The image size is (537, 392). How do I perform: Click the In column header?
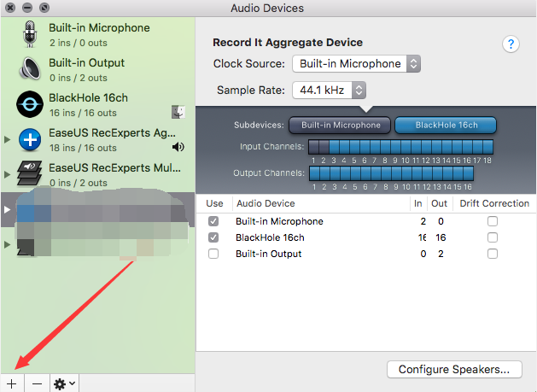pos(417,203)
